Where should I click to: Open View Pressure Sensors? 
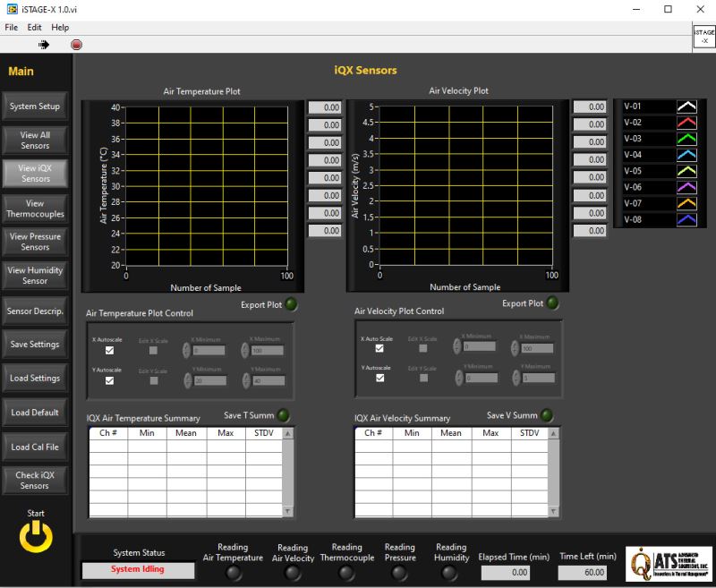click(x=35, y=242)
